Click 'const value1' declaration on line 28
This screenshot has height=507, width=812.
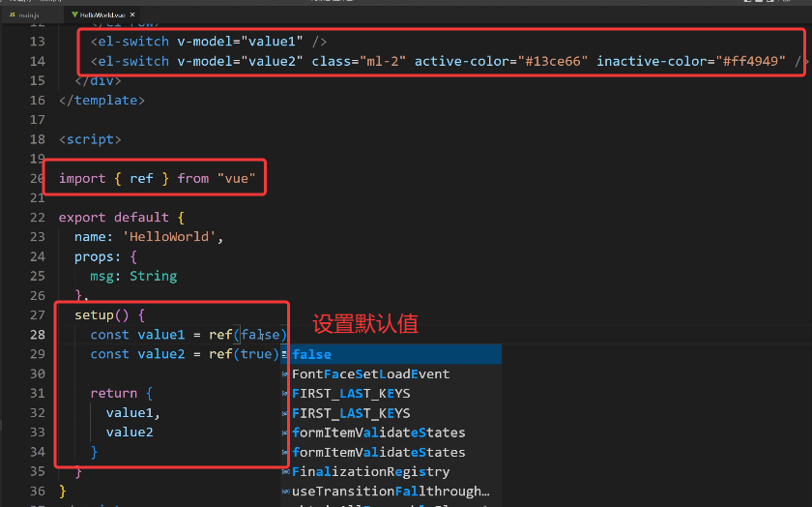(x=137, y=335)
